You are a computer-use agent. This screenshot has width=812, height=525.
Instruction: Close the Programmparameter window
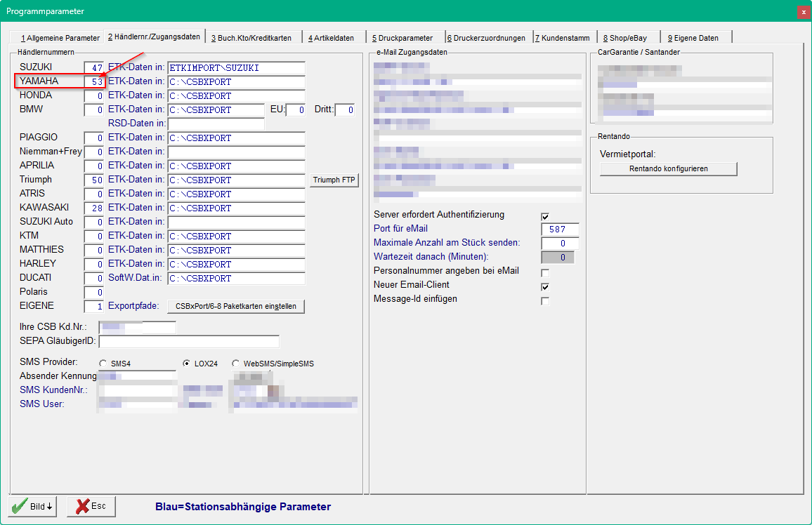[x=804, y=11]
